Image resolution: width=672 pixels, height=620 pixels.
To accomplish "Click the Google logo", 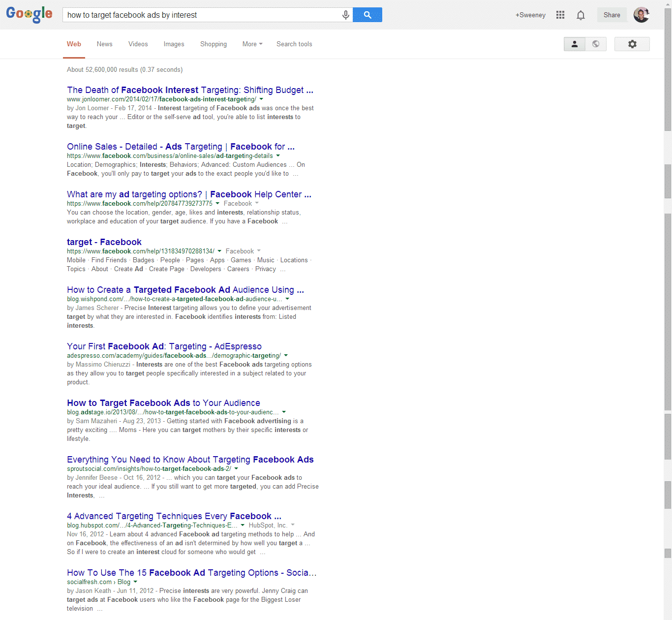I will point(29,14).
